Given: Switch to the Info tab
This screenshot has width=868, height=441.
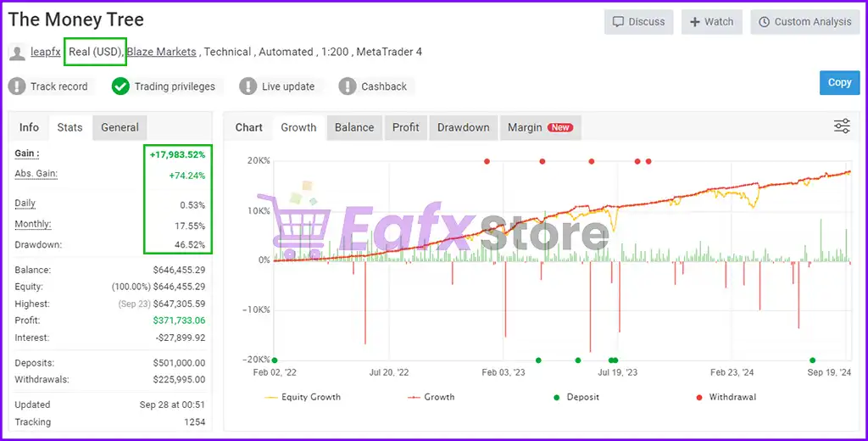Looking at the screenshot, I should coord(29,127).
